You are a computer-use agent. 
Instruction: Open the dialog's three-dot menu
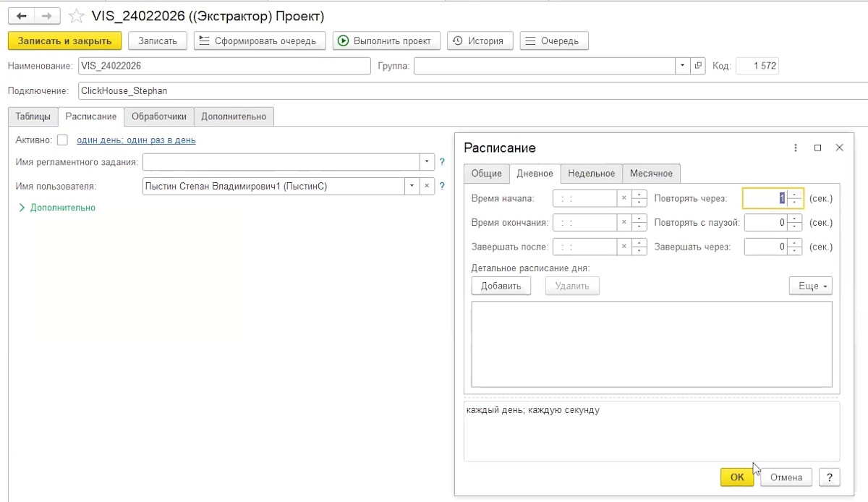tap(796, 148)
